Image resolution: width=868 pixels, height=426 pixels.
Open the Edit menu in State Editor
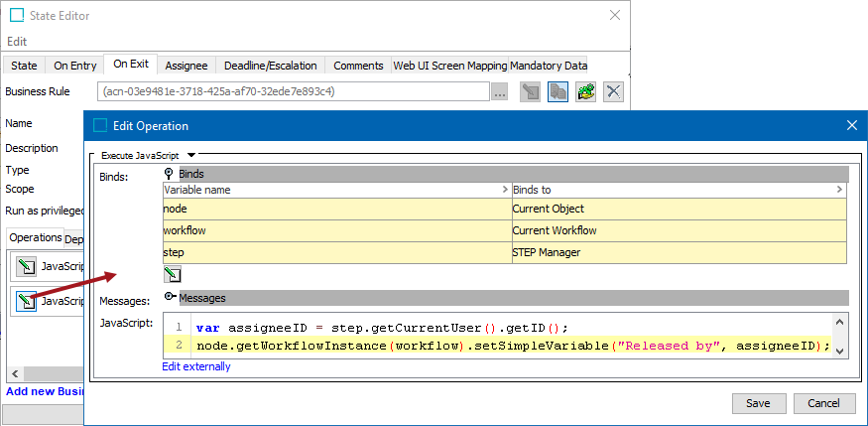coord(17,42)
